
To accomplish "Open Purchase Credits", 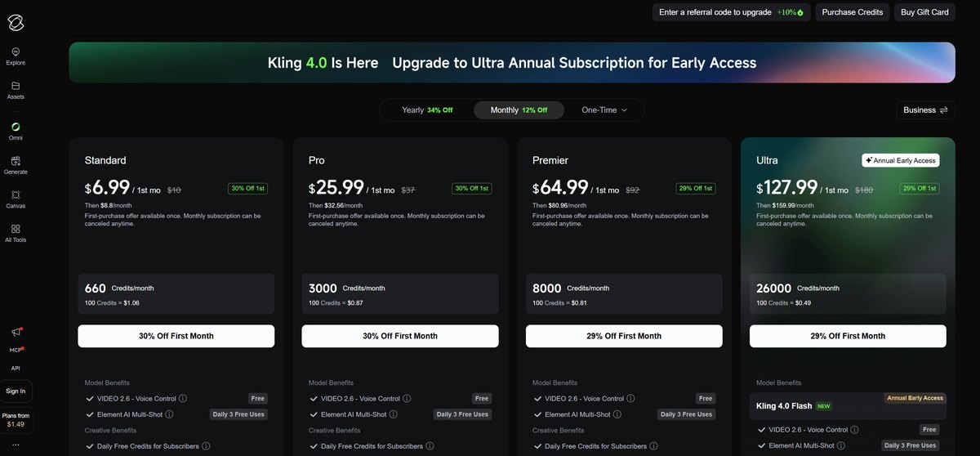I will click(853, 12).
